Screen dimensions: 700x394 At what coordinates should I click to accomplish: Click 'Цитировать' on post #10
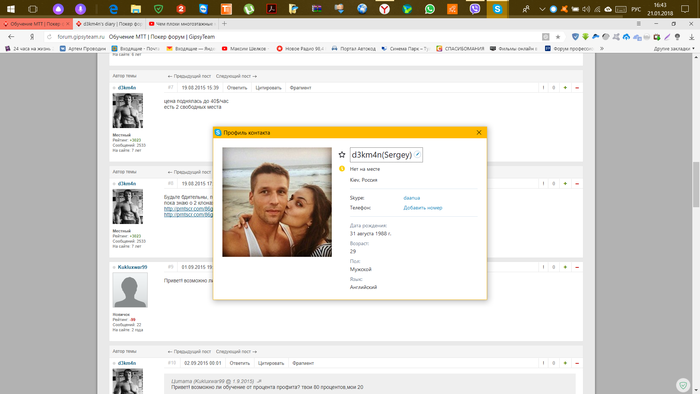click(271, 363)
